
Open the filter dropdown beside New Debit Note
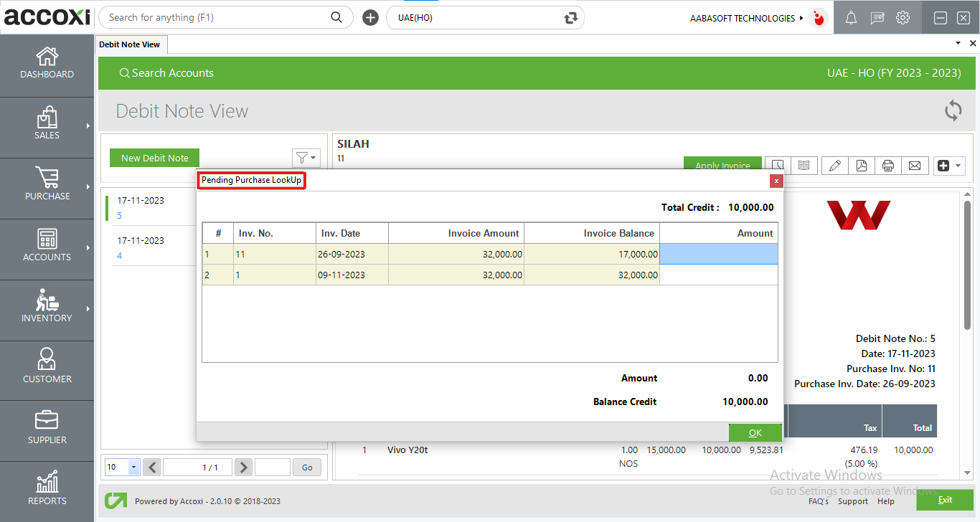coord(306,158)
